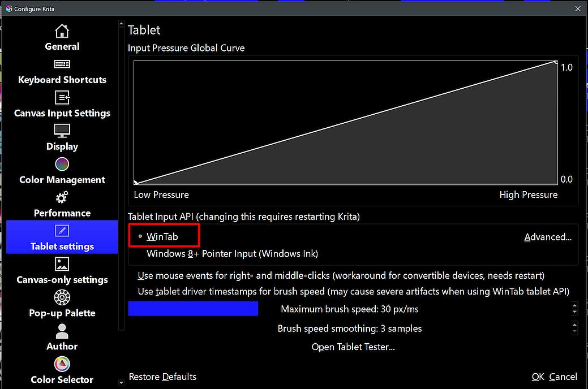Select the Keyboard Shortcuts keyboard icon
Image resolution: width=588 pixels, height=389 pixels.
click(x=62, y=64)
